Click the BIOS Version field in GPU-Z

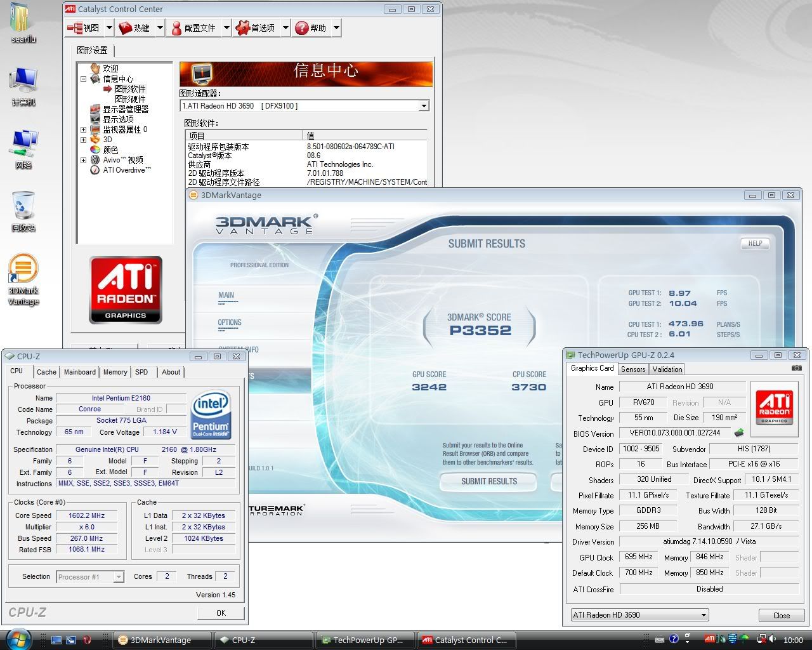675,433
